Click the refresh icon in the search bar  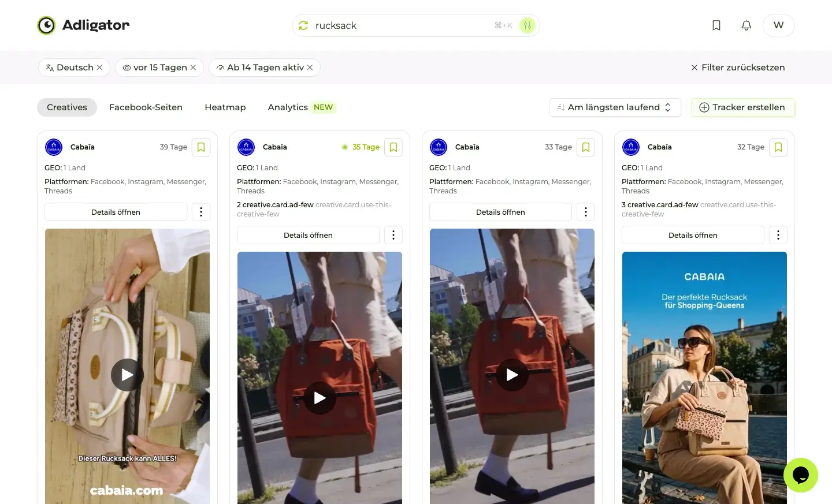[x=303, y=25]
